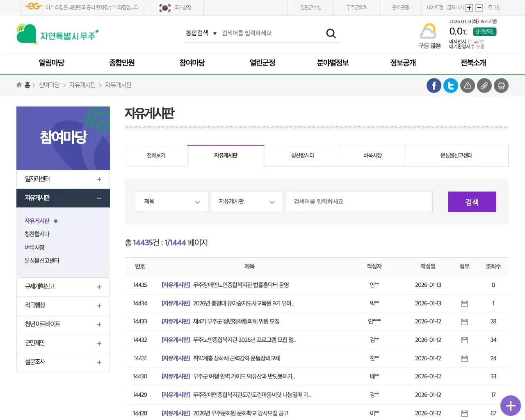Share the page via the Facebook icon
Image resolution: width=525 pixels, height=420 pixels.
(434, 85)
